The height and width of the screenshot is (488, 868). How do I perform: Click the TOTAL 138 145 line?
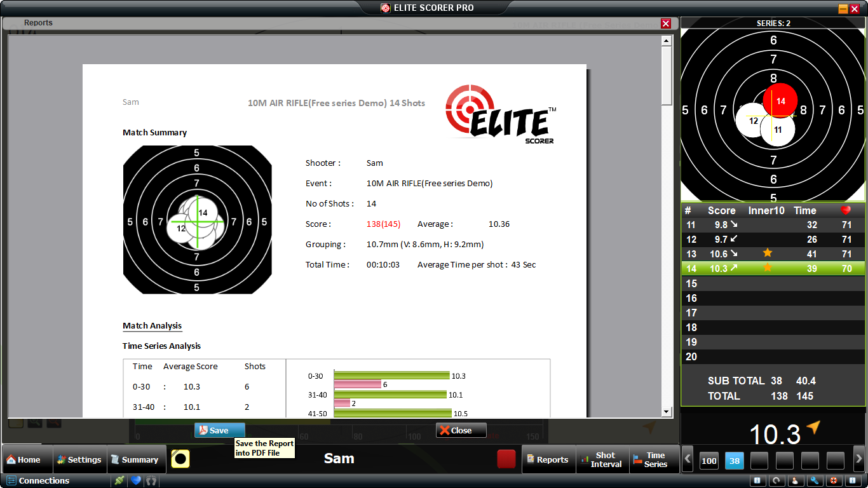click(761, 396)
